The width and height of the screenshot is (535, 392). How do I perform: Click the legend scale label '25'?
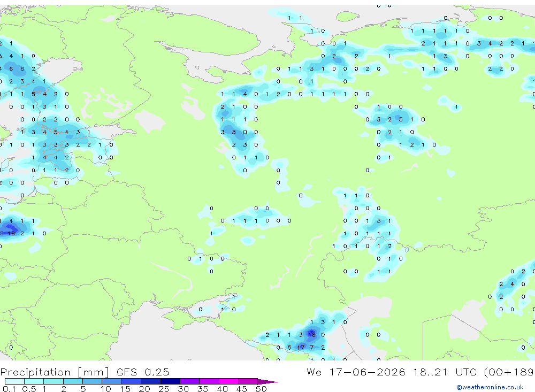(164, 389)
